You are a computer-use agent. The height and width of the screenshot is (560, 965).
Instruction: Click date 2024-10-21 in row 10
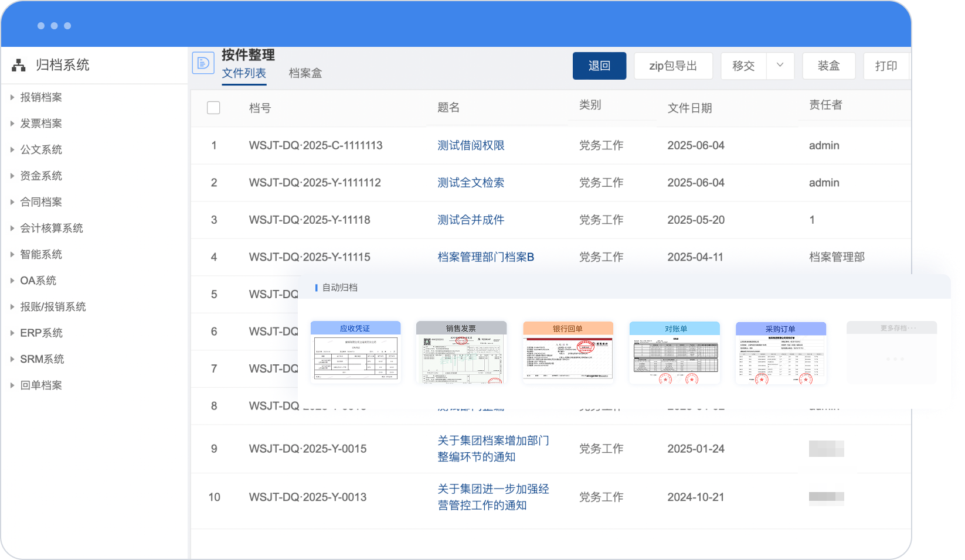point(696,497)
